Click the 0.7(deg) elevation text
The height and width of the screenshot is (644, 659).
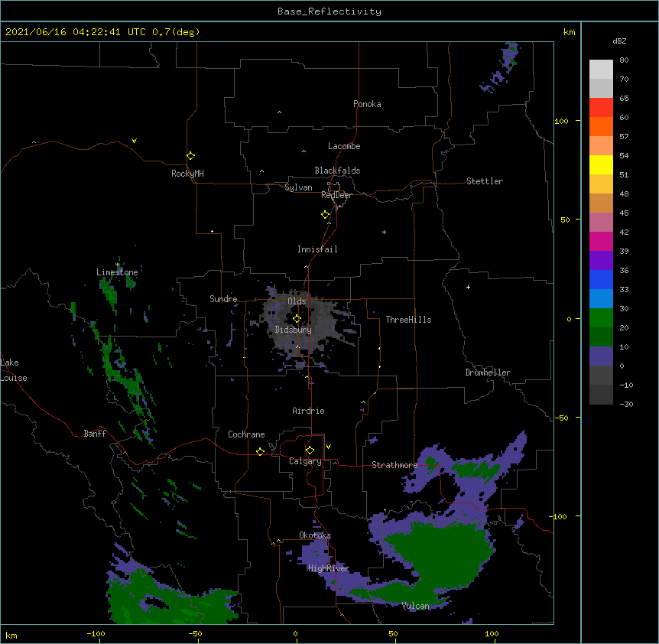[176, 32]
